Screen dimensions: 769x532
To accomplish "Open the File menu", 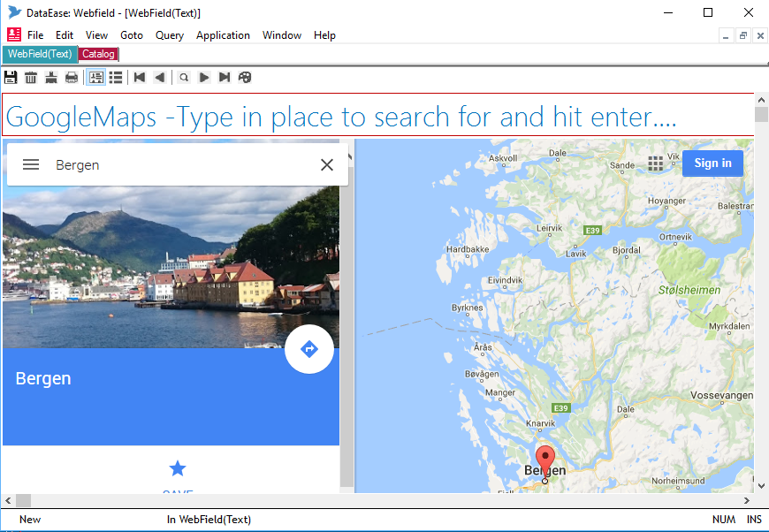I will tap(35, 35).
